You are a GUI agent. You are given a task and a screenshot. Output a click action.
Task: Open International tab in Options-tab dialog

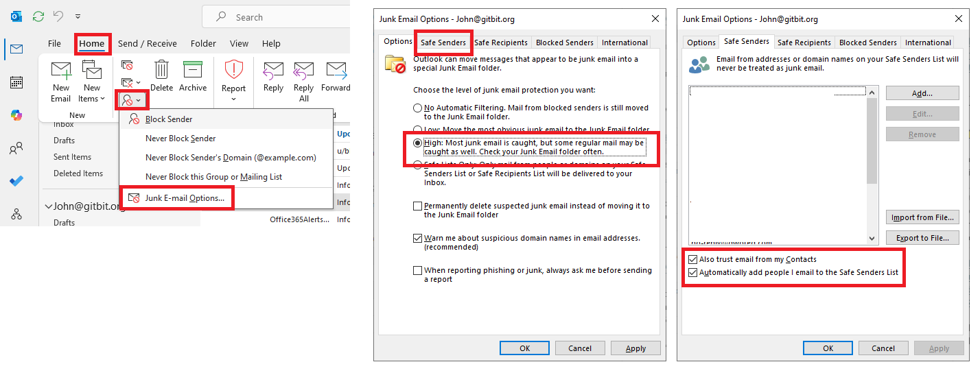pos(625,43)
